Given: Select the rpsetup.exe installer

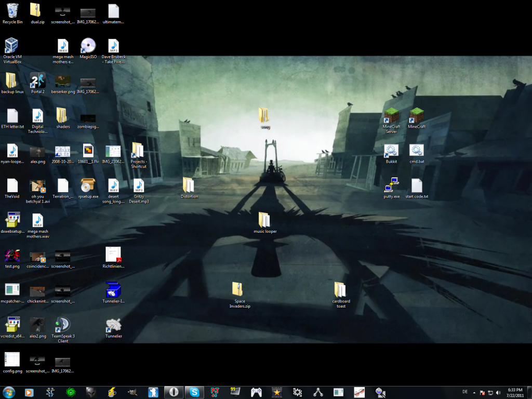Looking at the screenshot, I should click(x=88, y=188).
